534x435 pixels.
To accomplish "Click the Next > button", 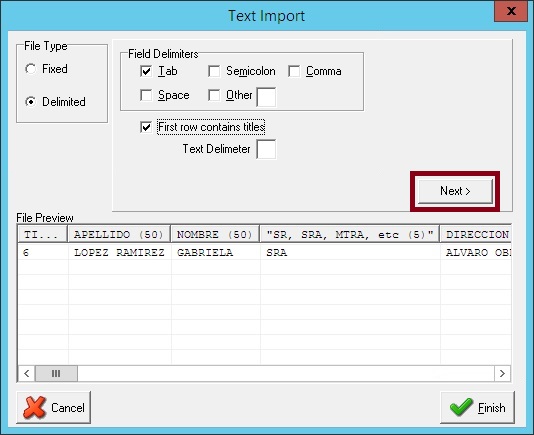I will [x=455, y=191].
